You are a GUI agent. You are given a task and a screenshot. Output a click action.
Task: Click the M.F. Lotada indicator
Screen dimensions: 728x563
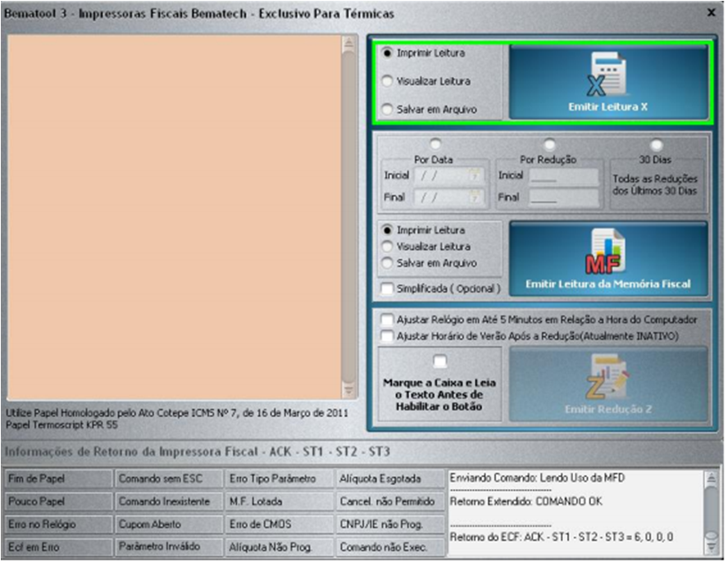pos(280,502)
